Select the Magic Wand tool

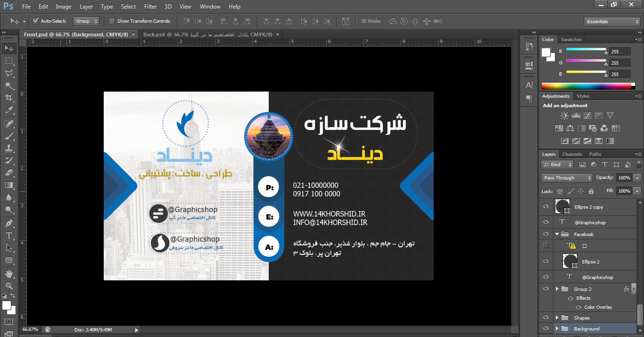tap(9, 85)
